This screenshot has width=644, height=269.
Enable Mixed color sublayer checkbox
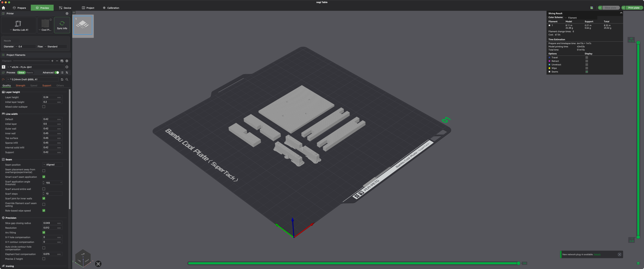tap(44, 107)
